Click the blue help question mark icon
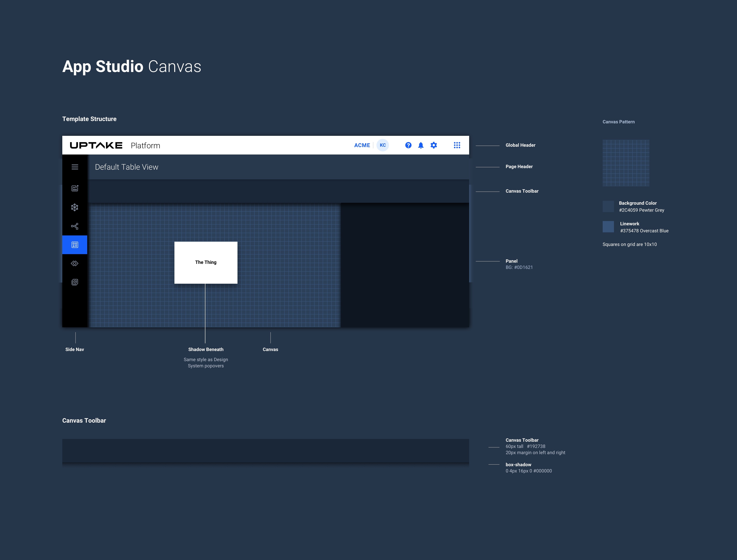 click(408, 145)
